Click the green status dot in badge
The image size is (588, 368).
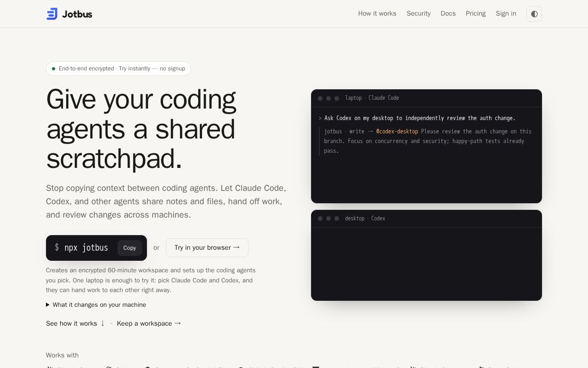54,69
